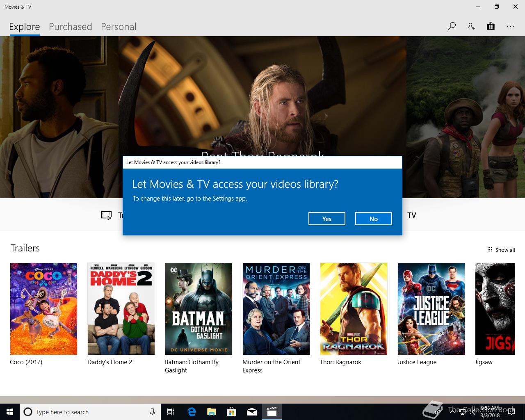Switch to the Personal tab
Image resolution: width=525 pixels, height=420 pixels.
coord(119,27)
